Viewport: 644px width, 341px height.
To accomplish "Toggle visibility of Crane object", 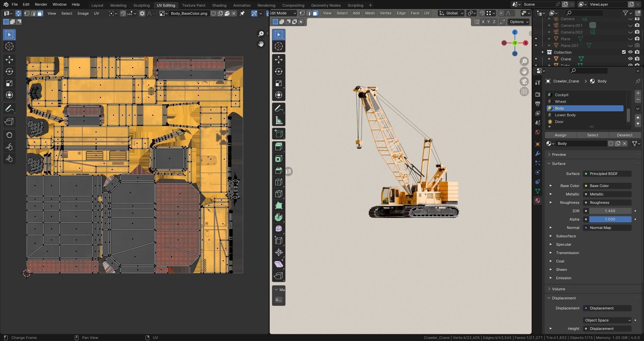I will click(x=630, y=59).
